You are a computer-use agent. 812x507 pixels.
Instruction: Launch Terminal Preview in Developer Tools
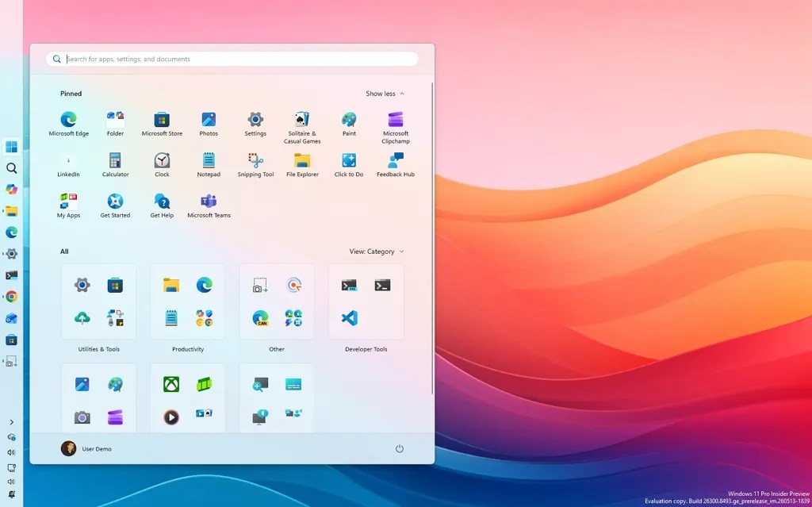350,285
